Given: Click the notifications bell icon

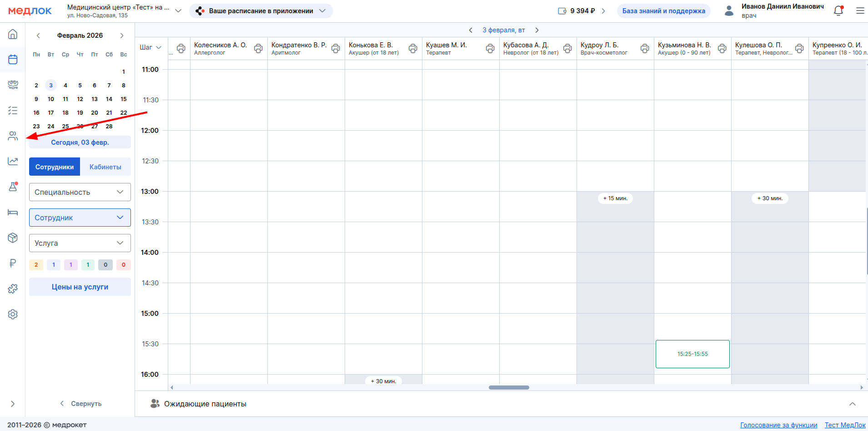Looking at the screenshot, I should pos(838,11).
